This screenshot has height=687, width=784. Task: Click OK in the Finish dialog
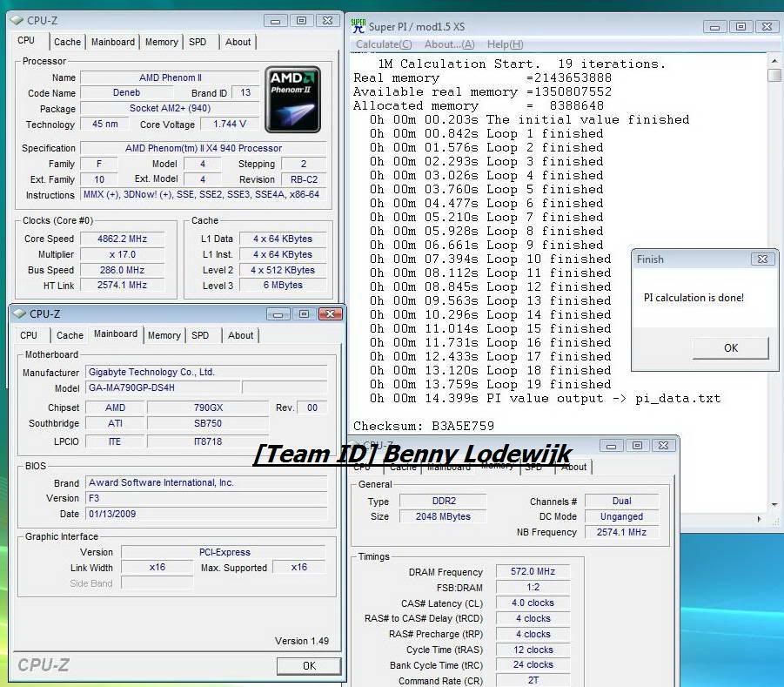click(x=731, y=347)
